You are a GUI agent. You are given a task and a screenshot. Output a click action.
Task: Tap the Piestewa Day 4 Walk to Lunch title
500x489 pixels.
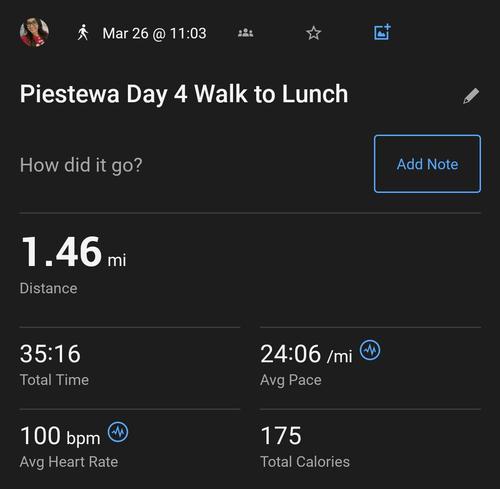(184, 94)
